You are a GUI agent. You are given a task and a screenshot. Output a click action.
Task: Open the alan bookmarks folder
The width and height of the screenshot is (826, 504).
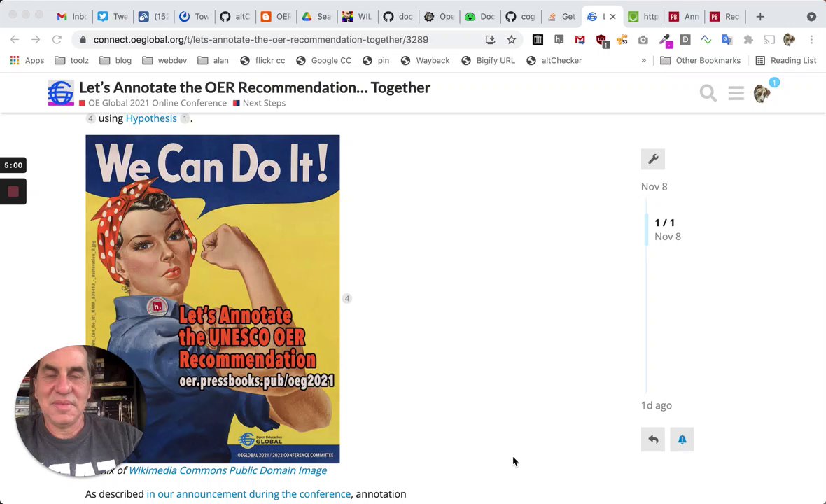pyautogui.click(x=213, y=61)
